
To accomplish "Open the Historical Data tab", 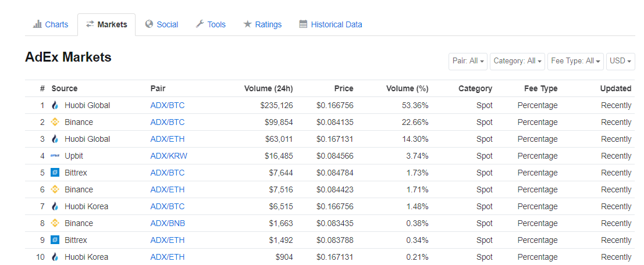I will (x=330, y=24).
